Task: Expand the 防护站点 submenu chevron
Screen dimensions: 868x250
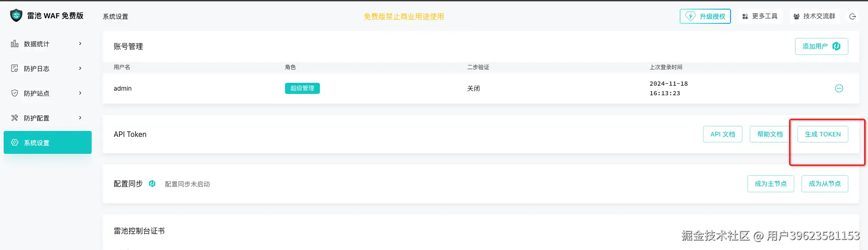Action: coord(80,93)
